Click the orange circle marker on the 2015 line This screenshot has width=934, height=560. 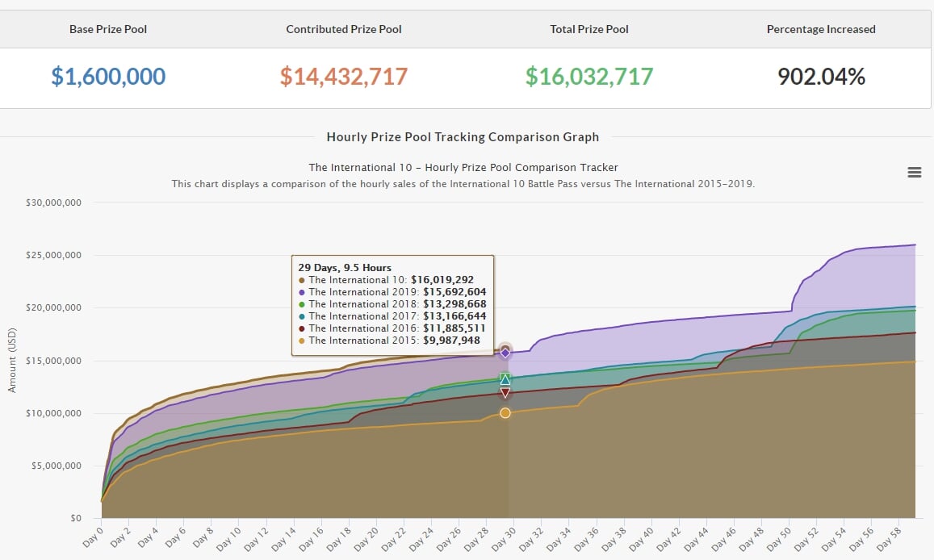(x=505, y=413)
